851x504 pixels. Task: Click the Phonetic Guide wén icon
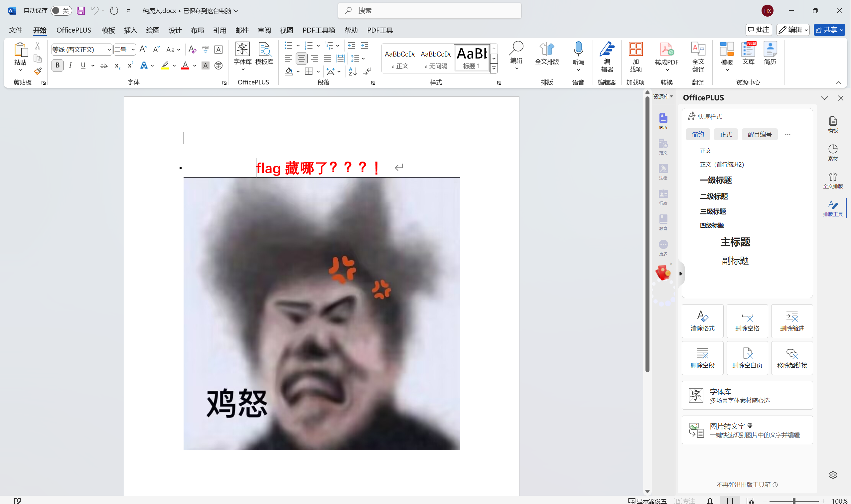pyautogui.click(x=206, y=50)
